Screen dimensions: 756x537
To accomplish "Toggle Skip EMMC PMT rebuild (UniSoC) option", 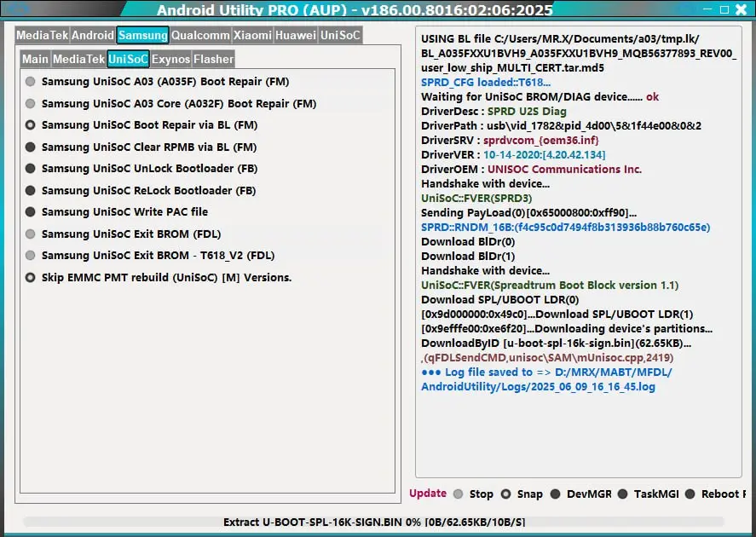I will (159, 277).
